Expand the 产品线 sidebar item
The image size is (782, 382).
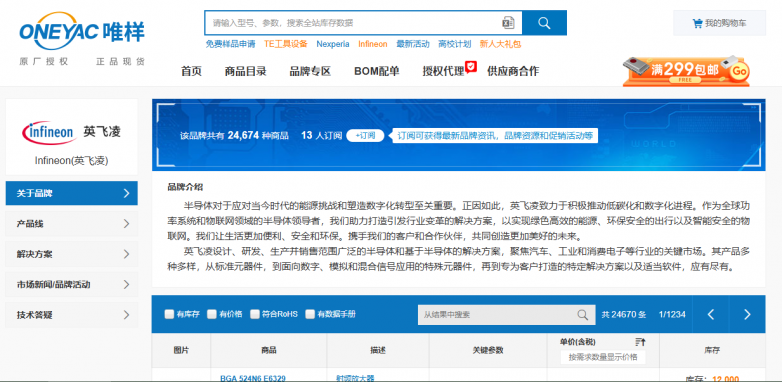[x=72, y=224]
